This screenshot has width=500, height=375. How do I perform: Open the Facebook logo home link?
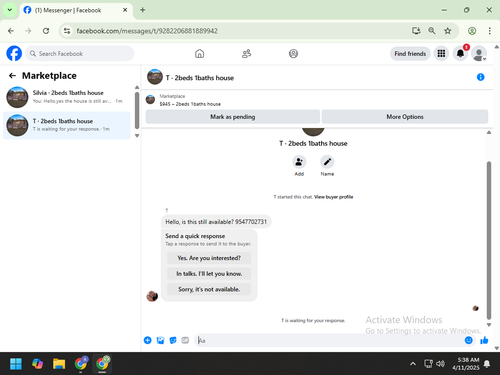14,53
